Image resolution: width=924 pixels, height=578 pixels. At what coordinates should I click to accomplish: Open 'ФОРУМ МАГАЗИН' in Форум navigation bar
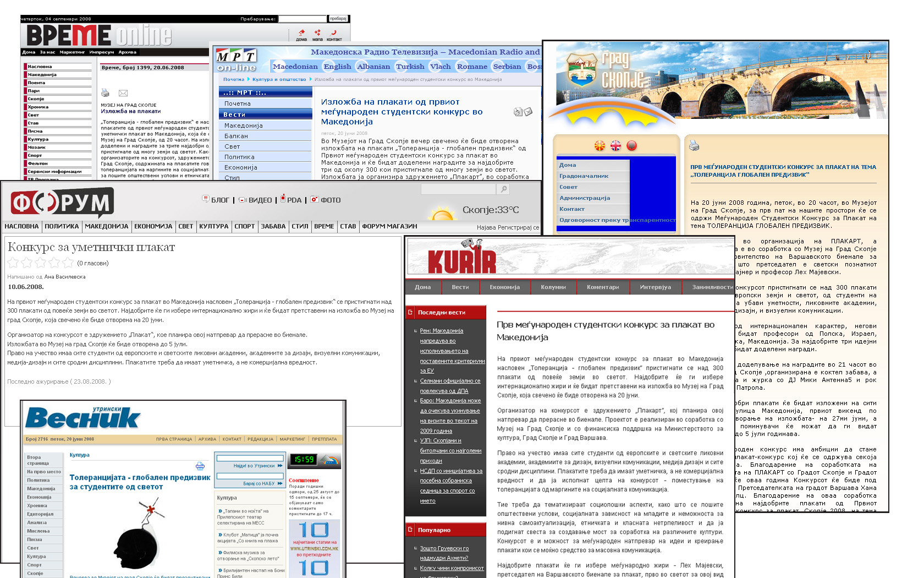(389, 226)
